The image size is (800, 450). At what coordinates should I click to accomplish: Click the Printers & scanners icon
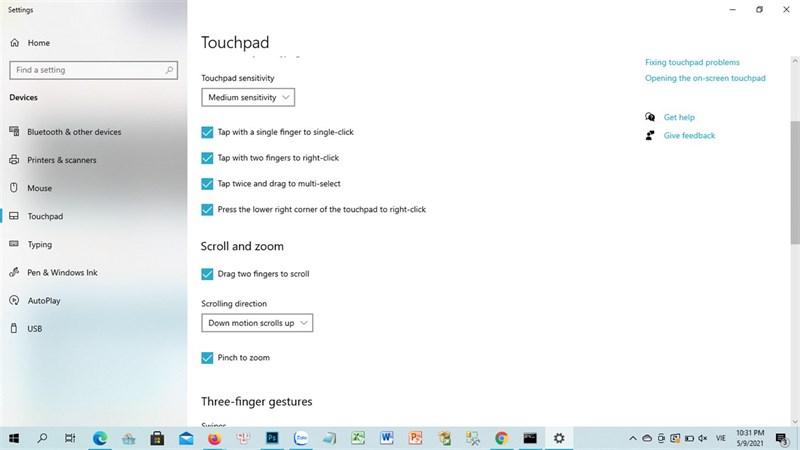(x=14, y=160)
